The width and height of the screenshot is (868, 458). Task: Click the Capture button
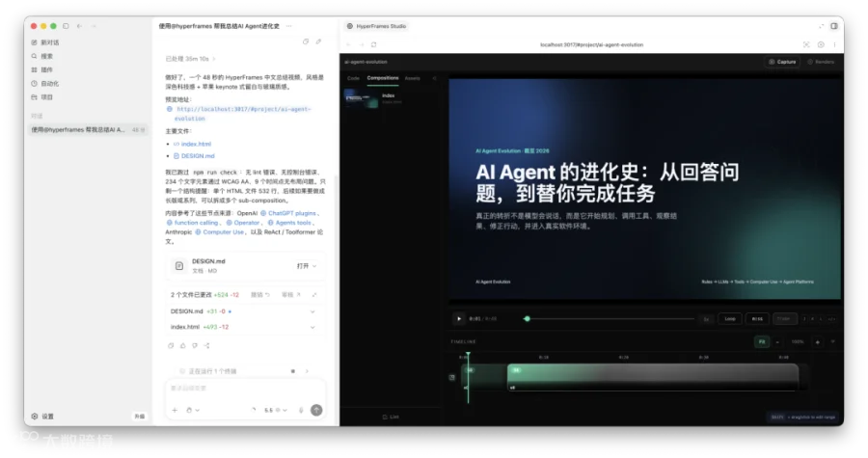783,62
